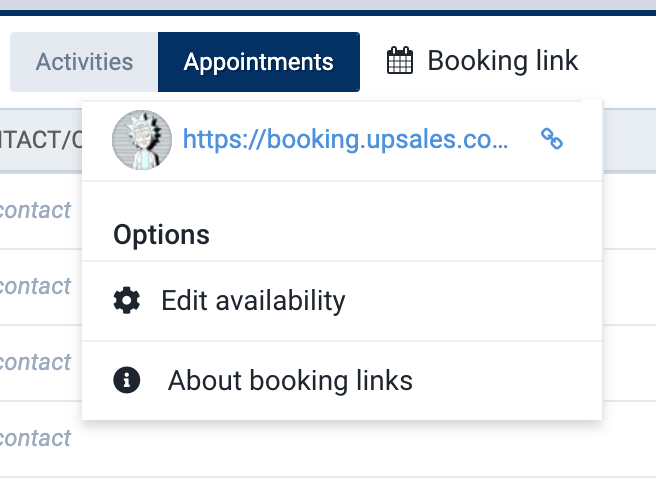Sort by the CONTACT/C column header
This screenshot has height=488, width=656.
41,140
